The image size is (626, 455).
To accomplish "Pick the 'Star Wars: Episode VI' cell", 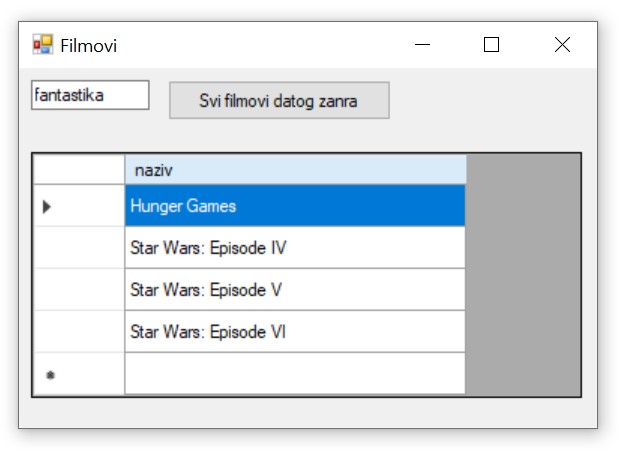I will (x=295, y=332).
